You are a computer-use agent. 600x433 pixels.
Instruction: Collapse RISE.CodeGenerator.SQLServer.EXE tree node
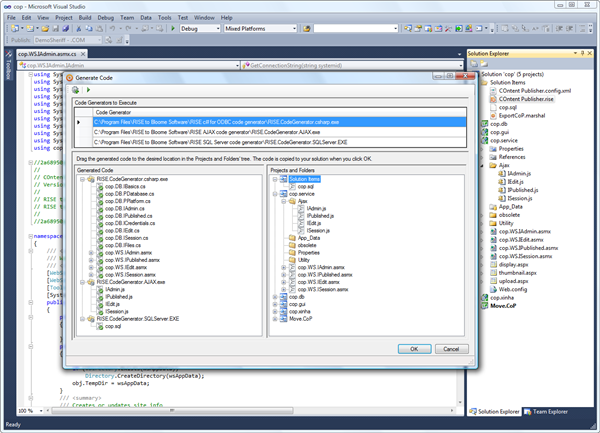(82, 319)
